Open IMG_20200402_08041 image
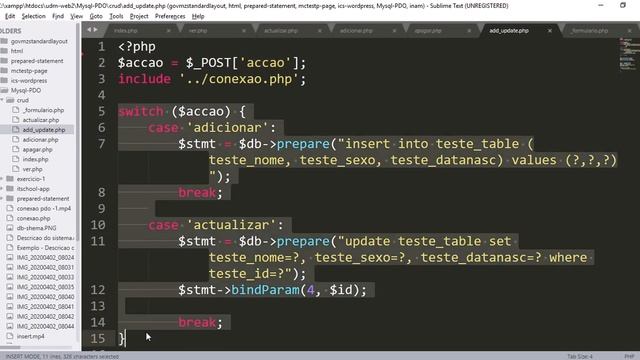The width and height of the screenshot is (640, 360). pos(45,307)
